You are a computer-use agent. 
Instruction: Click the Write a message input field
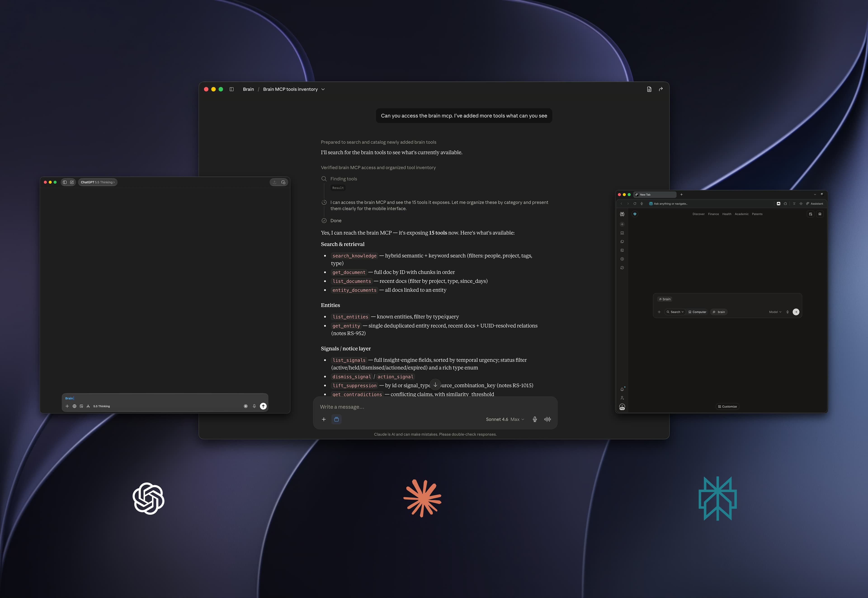tap(435, 407)
